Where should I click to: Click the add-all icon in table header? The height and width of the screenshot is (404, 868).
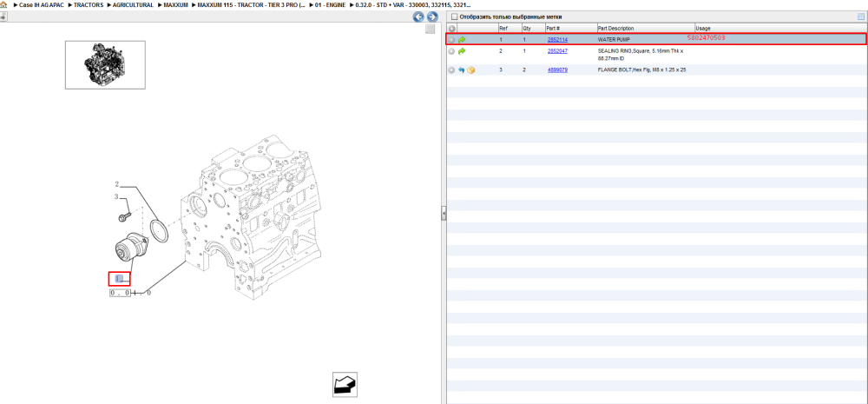451,29
